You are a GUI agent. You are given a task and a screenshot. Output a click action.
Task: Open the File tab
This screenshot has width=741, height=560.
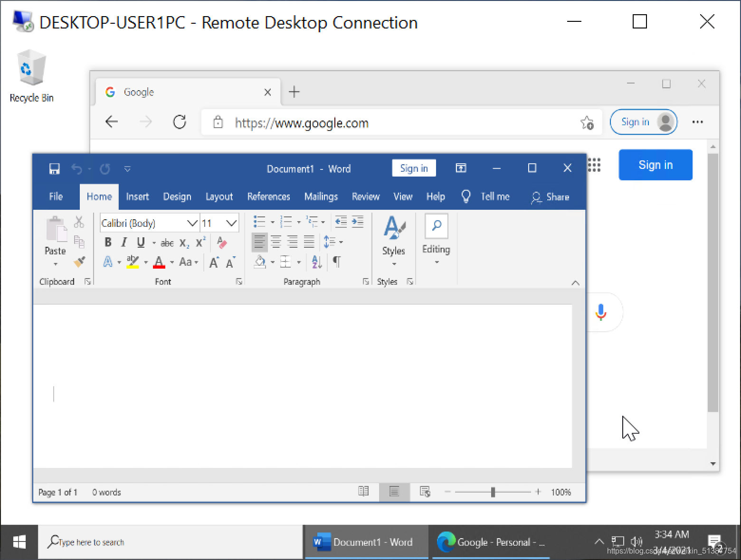[x=56, y=196]
